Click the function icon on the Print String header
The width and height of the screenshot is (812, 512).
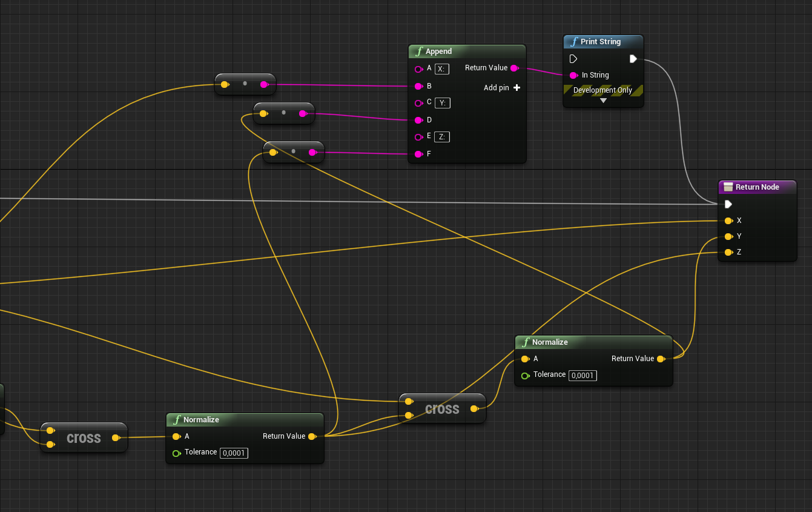coord(573,42)
